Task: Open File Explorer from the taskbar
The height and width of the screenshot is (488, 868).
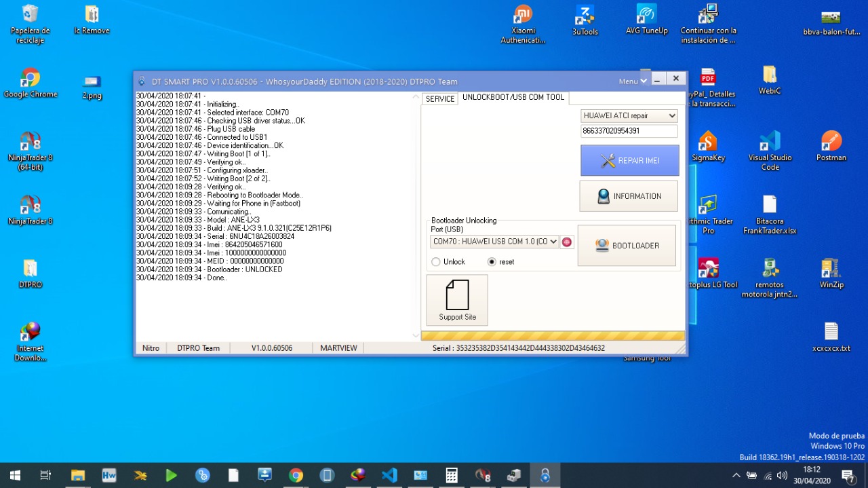Action: (x=77, y=475)
